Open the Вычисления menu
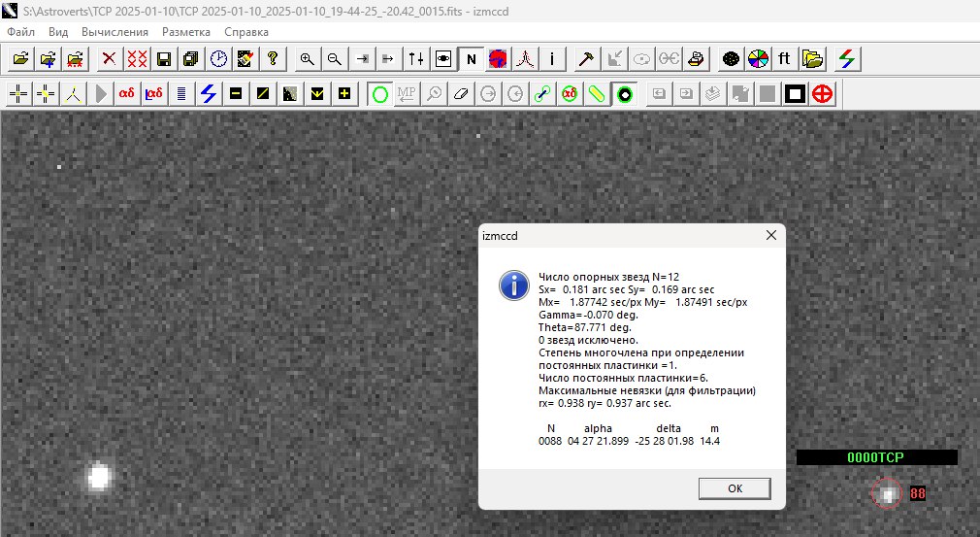 point(114,32)
